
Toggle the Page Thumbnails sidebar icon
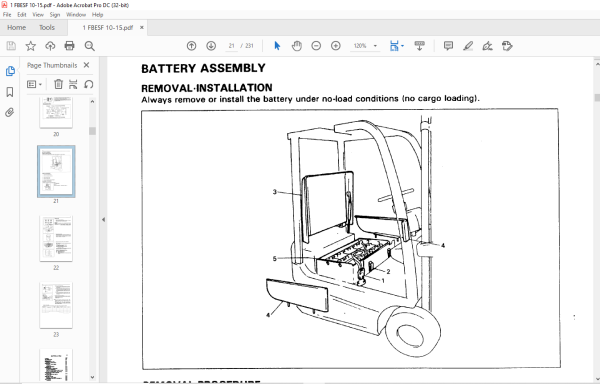[x=10, y=71]
